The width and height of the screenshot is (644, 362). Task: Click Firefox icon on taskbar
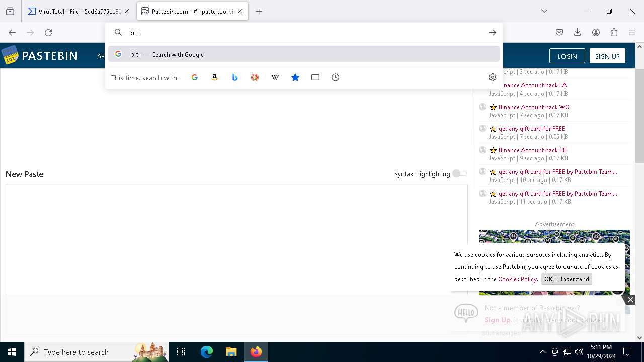256,352
